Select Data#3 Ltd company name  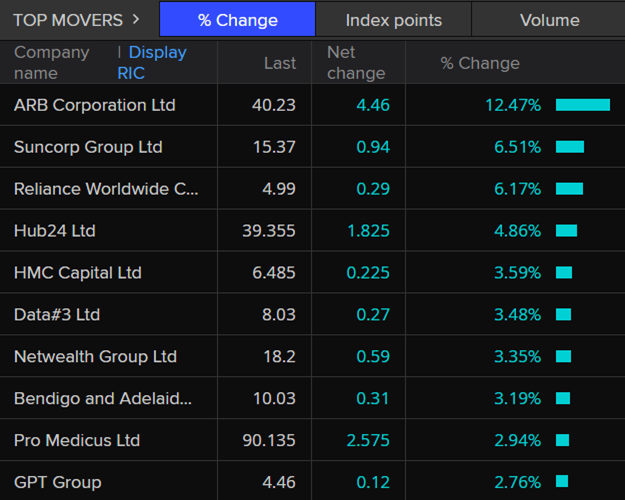coord(57,315)
